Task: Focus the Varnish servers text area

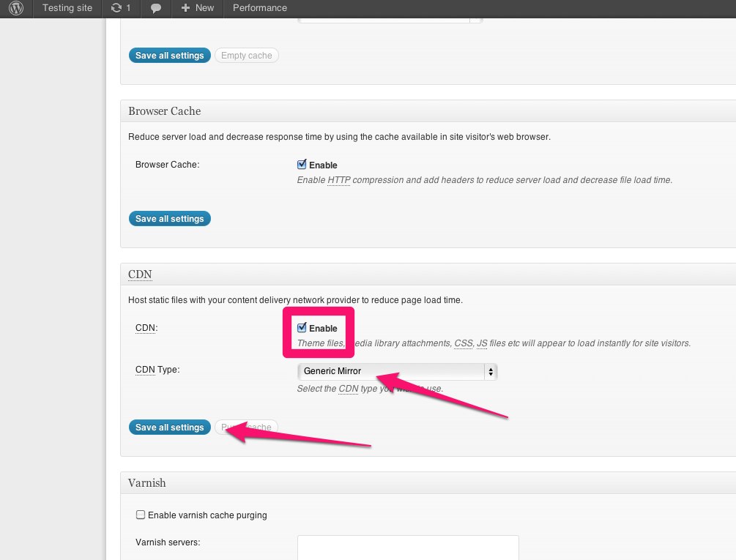Action: point(407,547)
